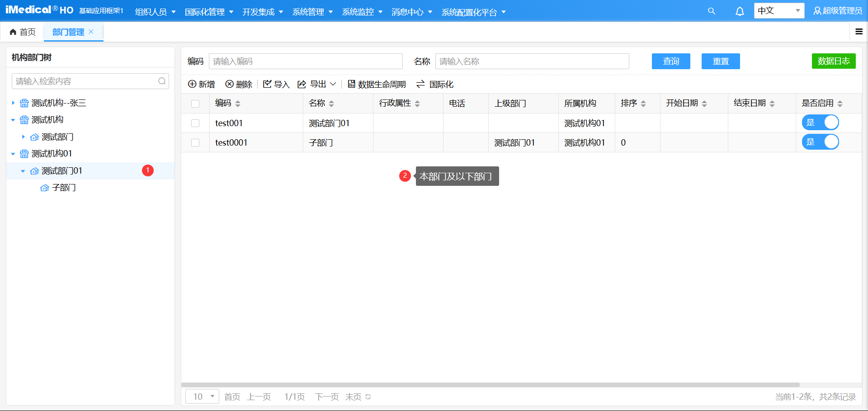
Task: Click the 查询 query button
Action: pos(671,61)
